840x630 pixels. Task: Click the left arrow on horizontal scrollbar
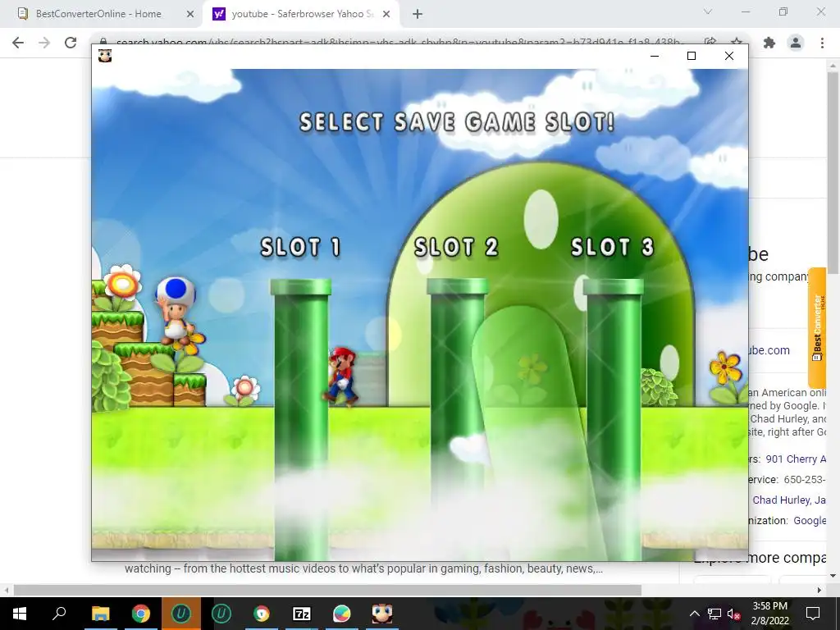7,590
